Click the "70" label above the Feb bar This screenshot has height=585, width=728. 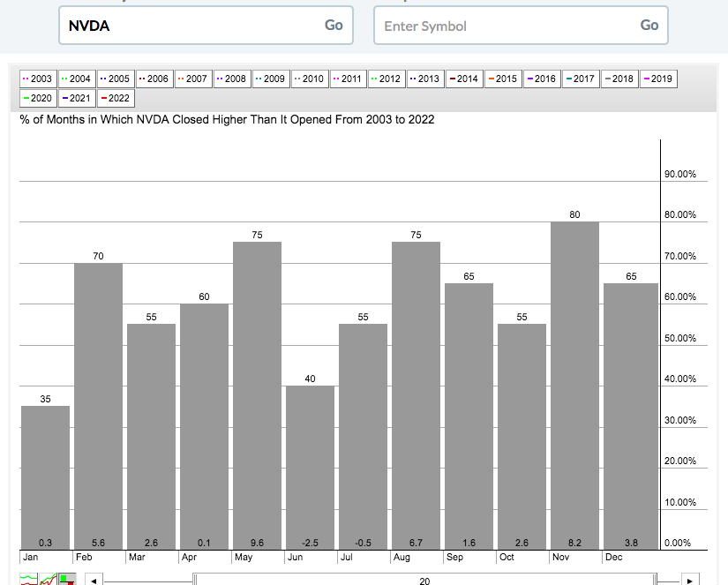pos(99,256)
